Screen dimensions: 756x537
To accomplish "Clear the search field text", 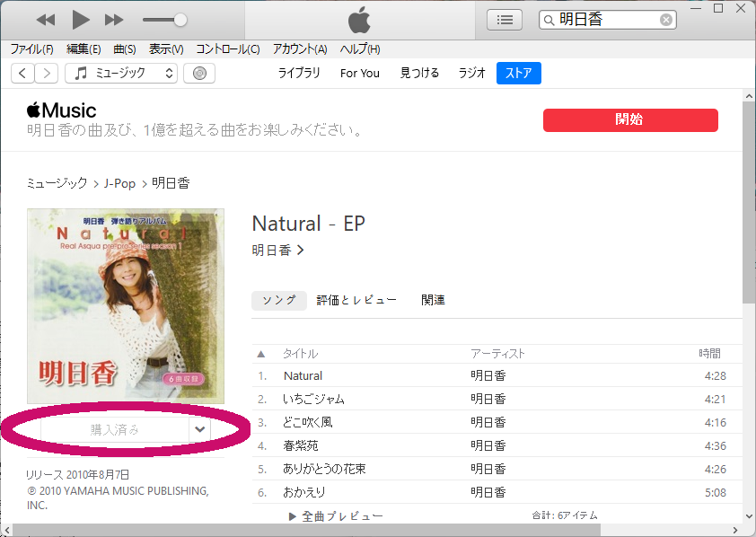I will (666, 20).
